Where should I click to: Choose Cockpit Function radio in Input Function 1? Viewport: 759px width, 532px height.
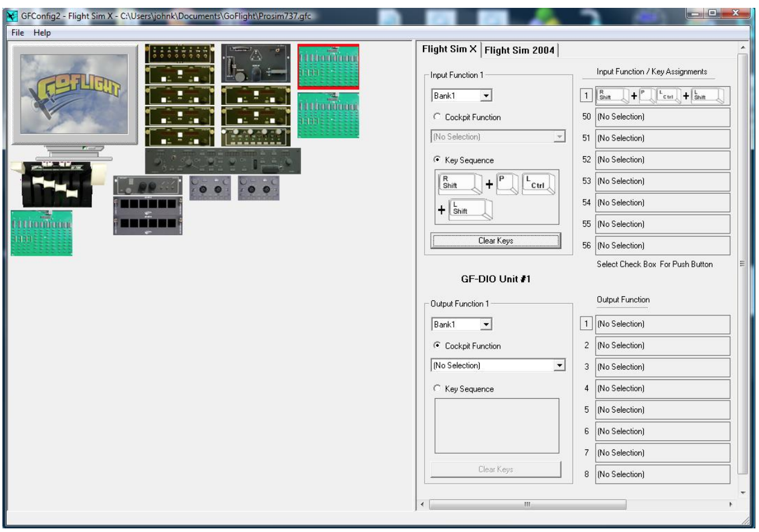pos(437,118)
